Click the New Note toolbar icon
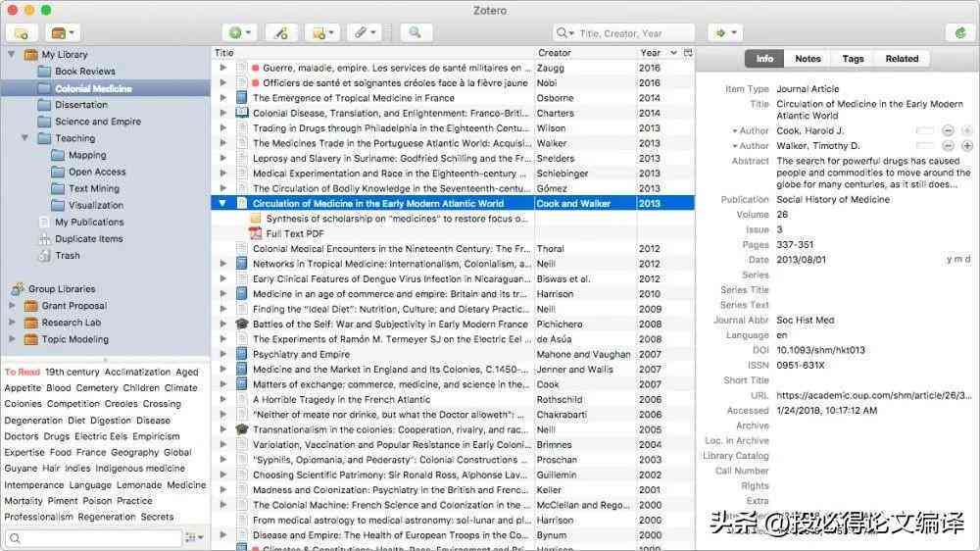The width and height of the screenshot is (980, 551). click(322, 32)
